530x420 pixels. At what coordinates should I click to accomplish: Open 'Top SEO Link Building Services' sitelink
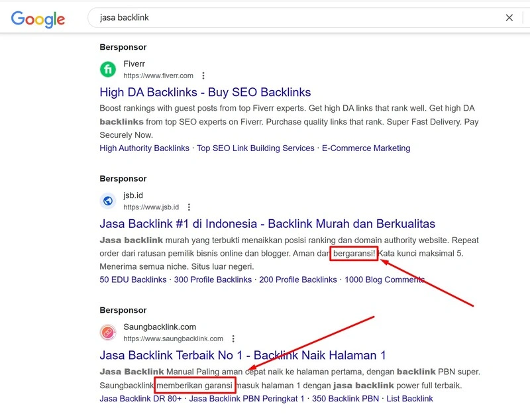pos(256,148)
